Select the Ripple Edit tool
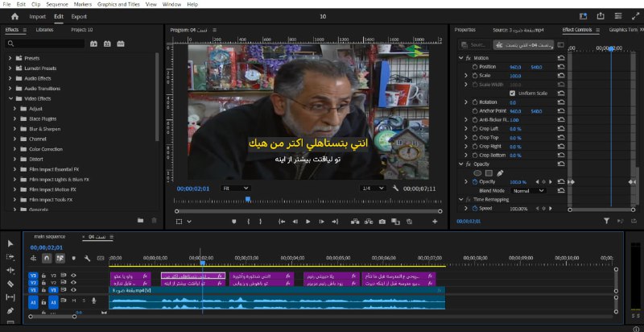Image resolution: width=644 pixels, height=332 pixels. coord(10,271)
